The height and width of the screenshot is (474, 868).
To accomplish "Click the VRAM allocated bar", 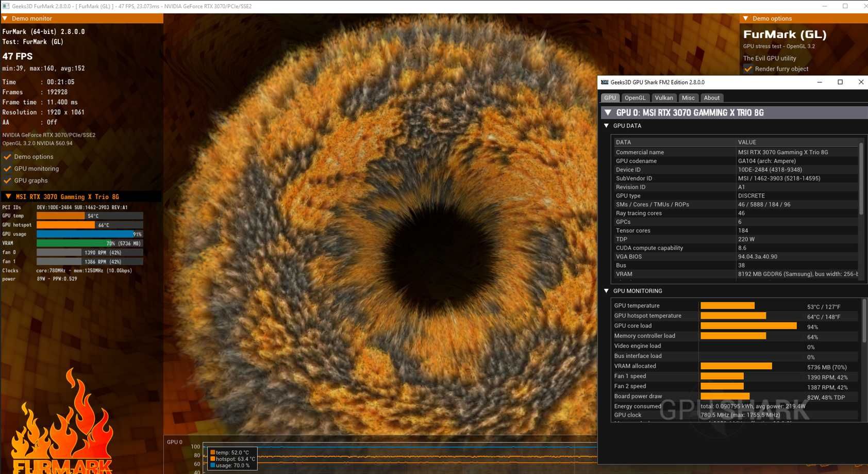I will (736, 366).
